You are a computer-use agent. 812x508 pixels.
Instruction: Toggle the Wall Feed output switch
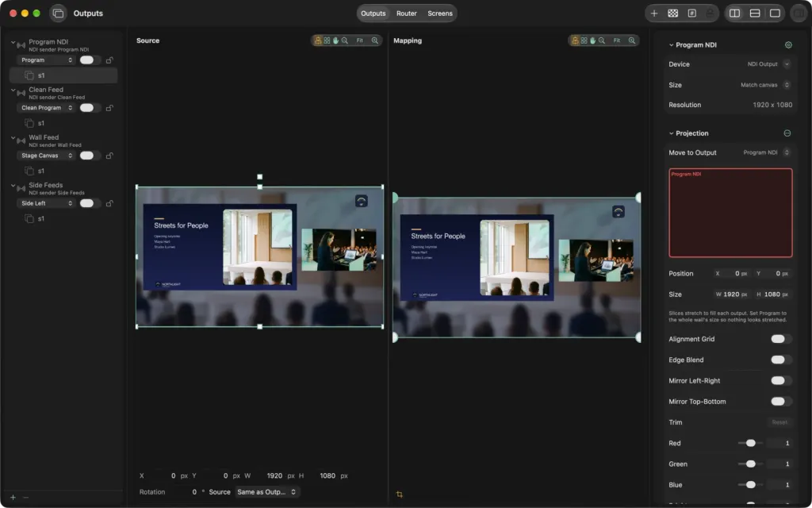pyautogui.click(x=90, y=156)
